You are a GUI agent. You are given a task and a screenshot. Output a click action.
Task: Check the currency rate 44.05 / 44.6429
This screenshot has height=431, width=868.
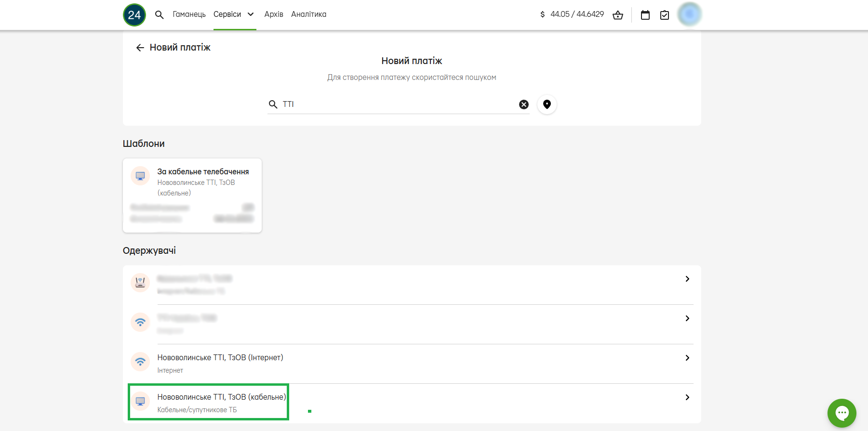coord(577,14)
